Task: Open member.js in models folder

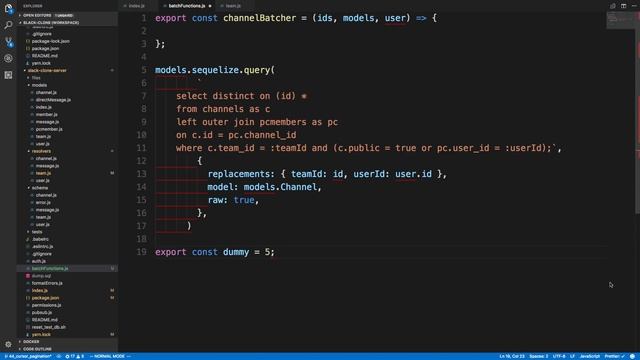Action: pyautogui.click(x=46, y=115)
